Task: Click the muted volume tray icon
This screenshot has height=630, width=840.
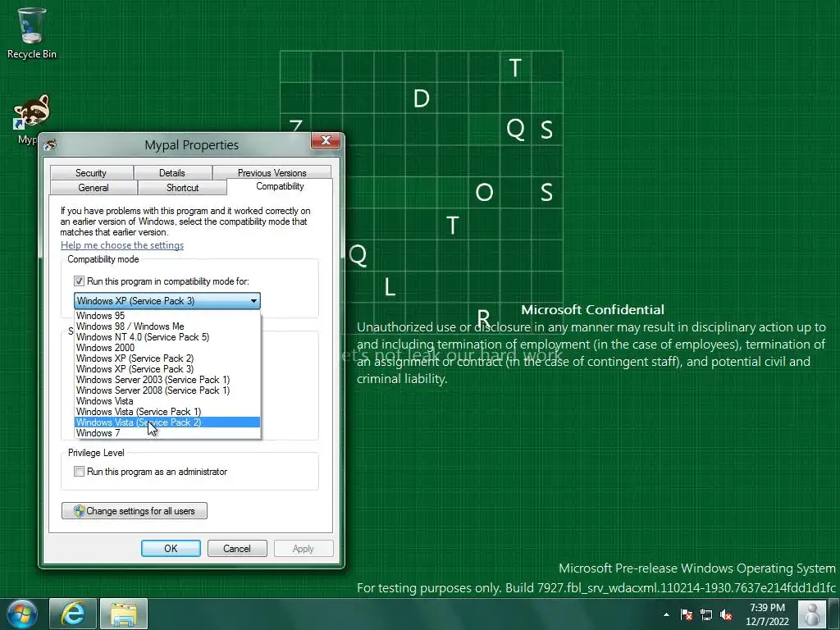Action: [x=726, y=614]
